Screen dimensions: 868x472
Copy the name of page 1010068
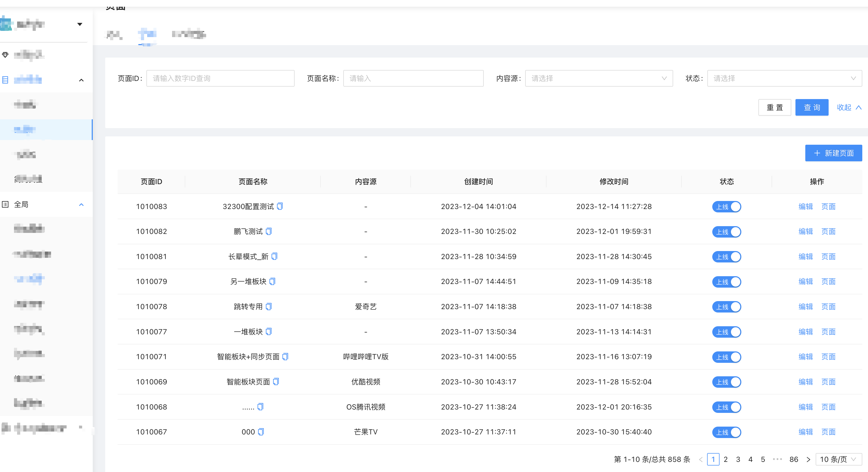pos(260,407)
